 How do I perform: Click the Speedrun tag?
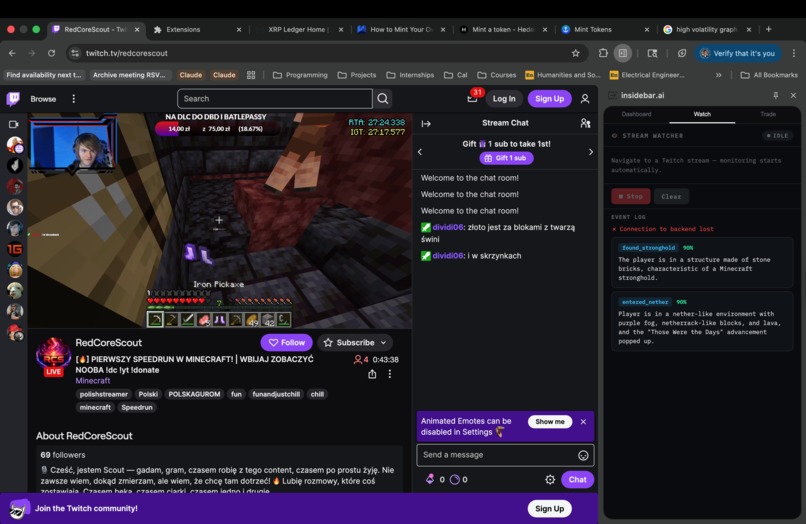[x=137, y=407]
